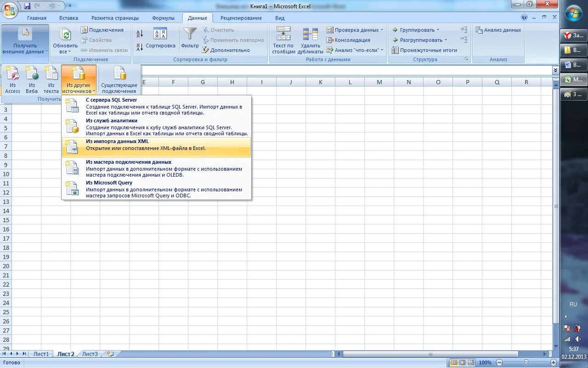Open Data Validation dropdown arrow (Проверка данных)
The image size is (588, 368).
pos(382,30)
